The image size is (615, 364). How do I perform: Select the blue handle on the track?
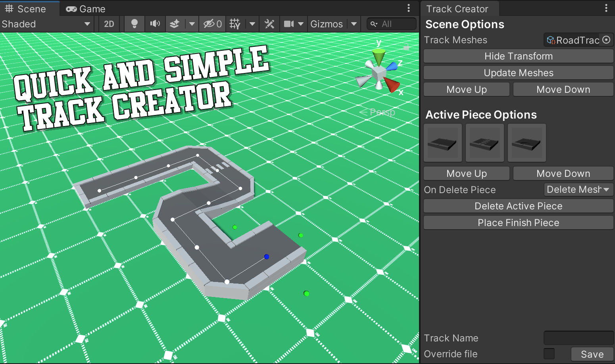click(267, 257)
